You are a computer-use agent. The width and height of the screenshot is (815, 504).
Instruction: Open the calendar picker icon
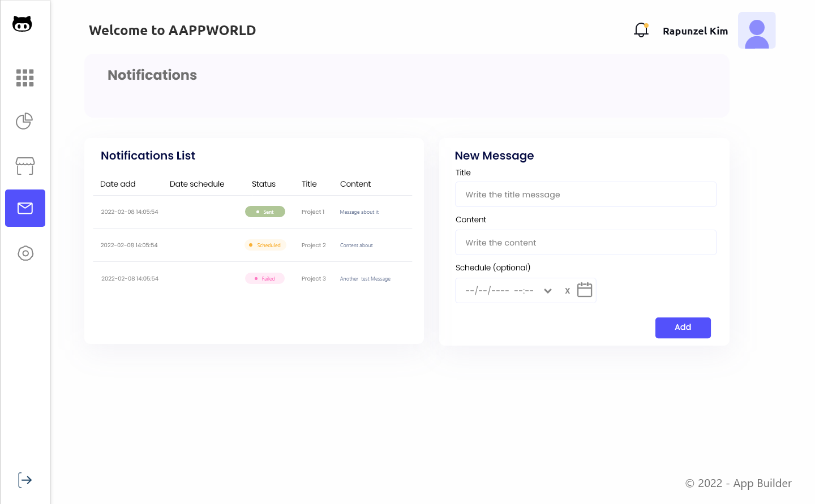click(585, 290)
